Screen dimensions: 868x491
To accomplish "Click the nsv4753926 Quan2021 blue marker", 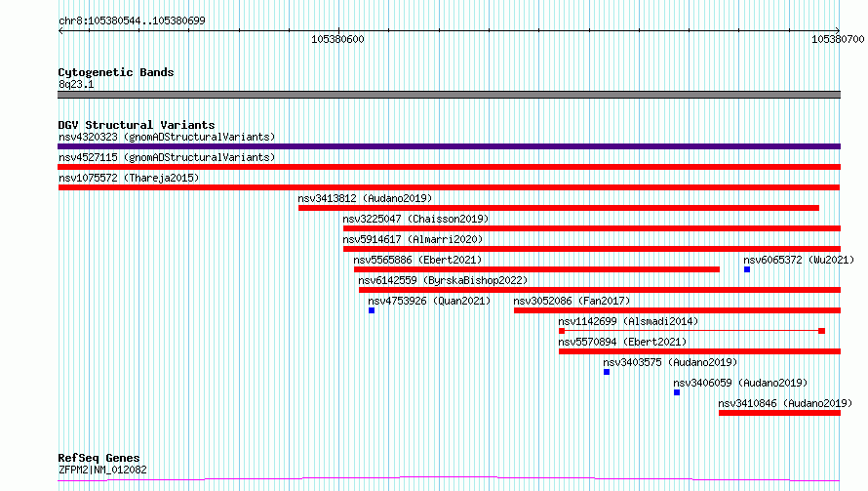I will click(x=372, y=310).
